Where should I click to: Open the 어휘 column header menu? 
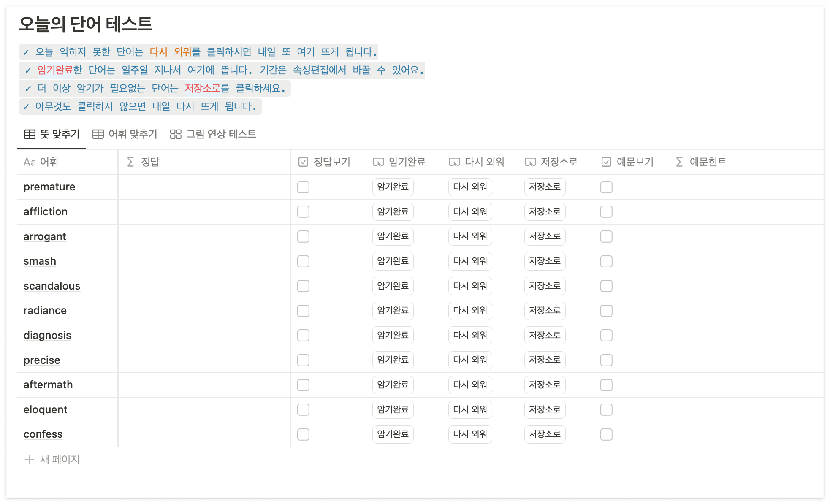point(49,162)
